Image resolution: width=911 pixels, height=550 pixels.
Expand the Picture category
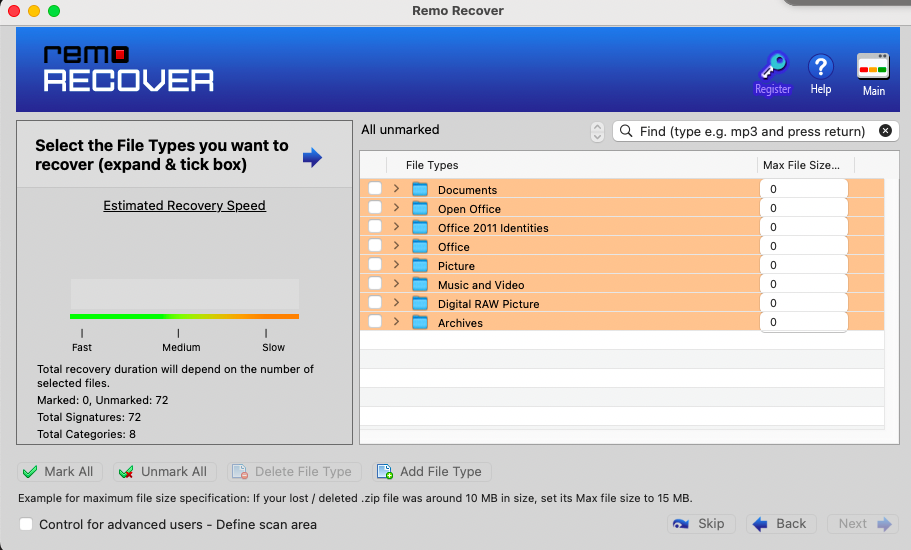pos(396,264)
